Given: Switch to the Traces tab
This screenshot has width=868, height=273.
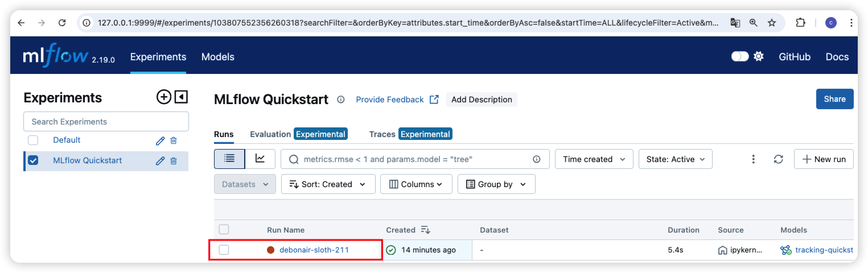Looking at the screenshot, I should [382, 134].
